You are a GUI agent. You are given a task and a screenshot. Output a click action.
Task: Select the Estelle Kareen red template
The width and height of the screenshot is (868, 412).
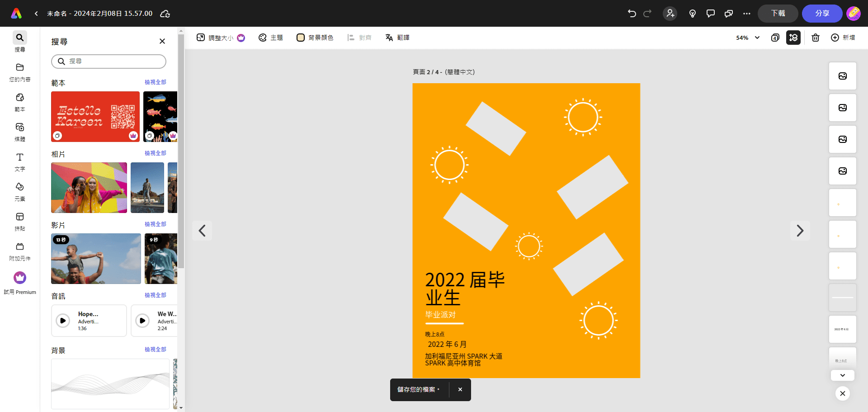point(95,117)
